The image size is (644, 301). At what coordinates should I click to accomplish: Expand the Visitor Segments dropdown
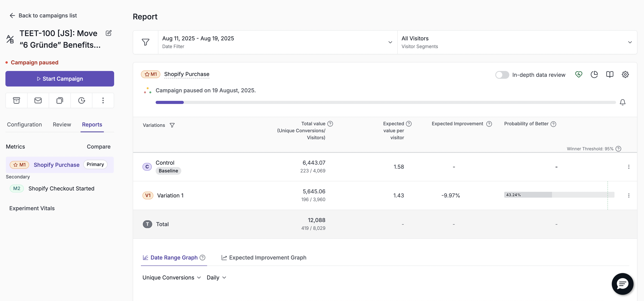517,42
